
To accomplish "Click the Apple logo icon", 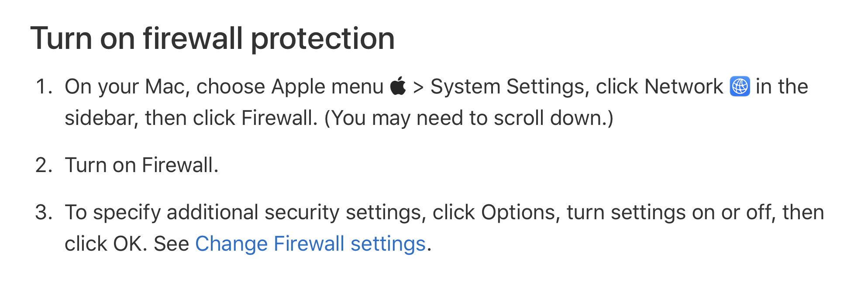I will click(x=398, y=86).
